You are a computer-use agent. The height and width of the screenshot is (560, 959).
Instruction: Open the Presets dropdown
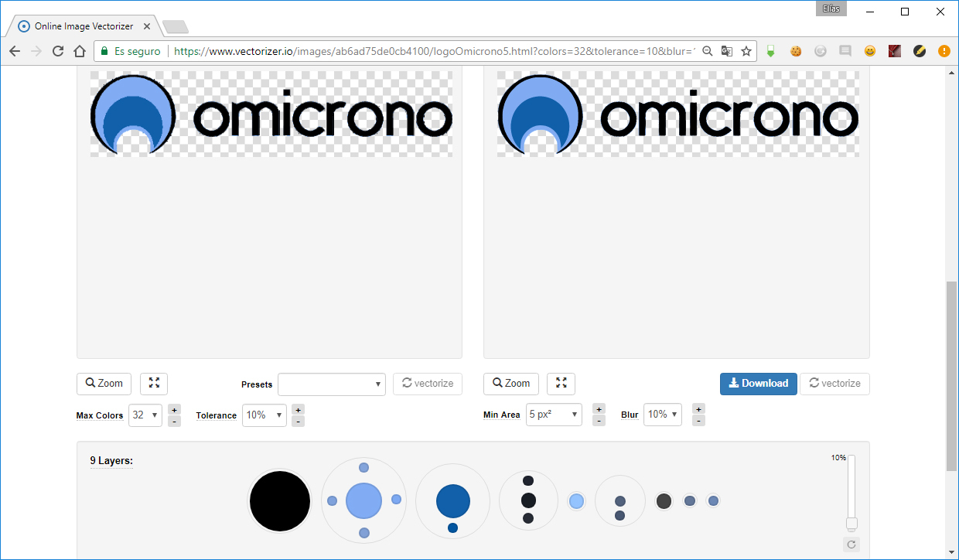tap(332, 384)
